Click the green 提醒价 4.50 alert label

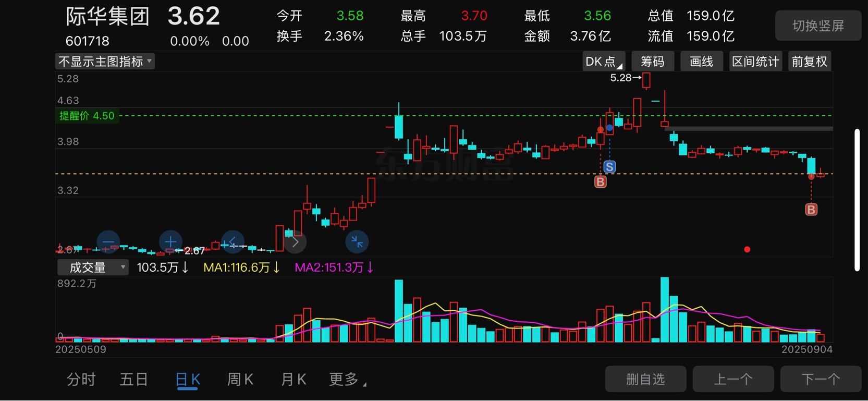pyautogui.click(x=87, y=116)
